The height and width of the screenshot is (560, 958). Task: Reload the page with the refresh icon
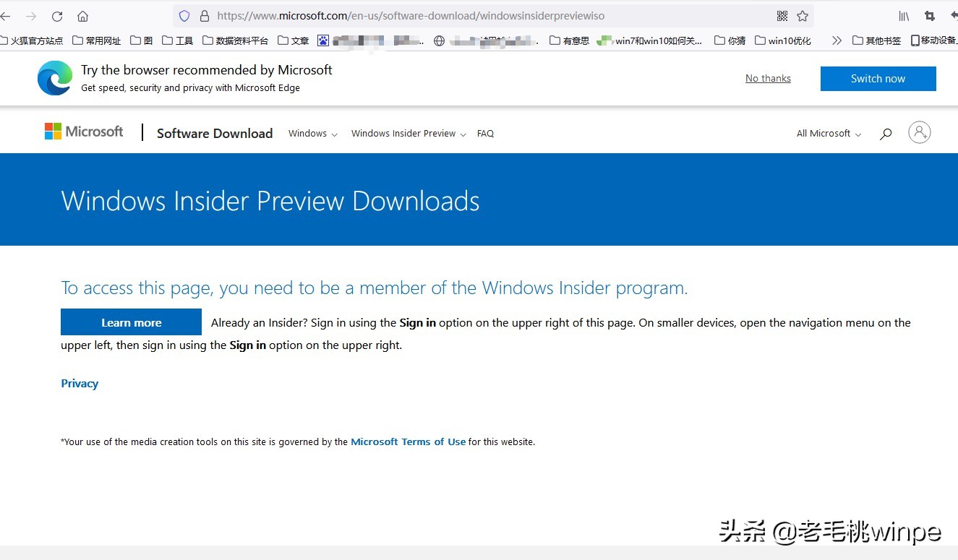click(57, 16)
